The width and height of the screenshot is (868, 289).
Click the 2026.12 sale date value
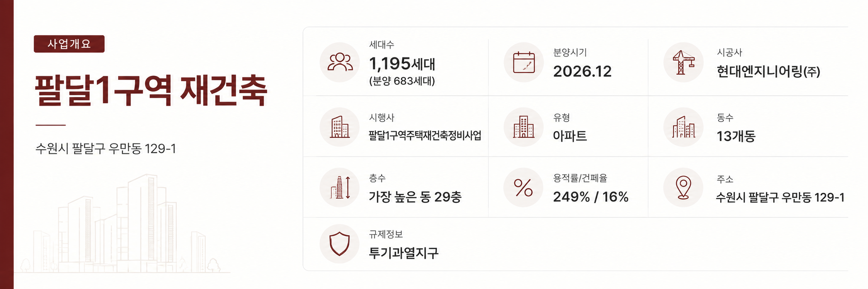[582, 71]
